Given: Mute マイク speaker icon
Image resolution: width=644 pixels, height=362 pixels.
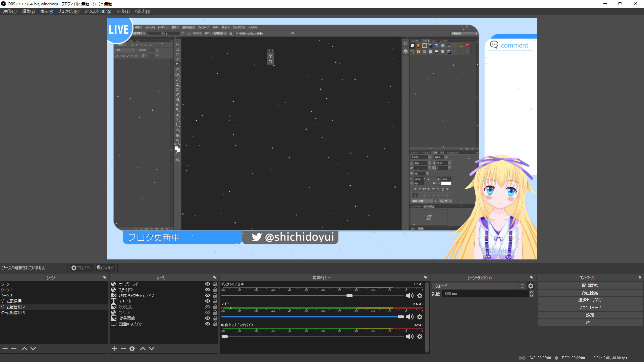Looking at the screenshot, I should coord(410,317).
